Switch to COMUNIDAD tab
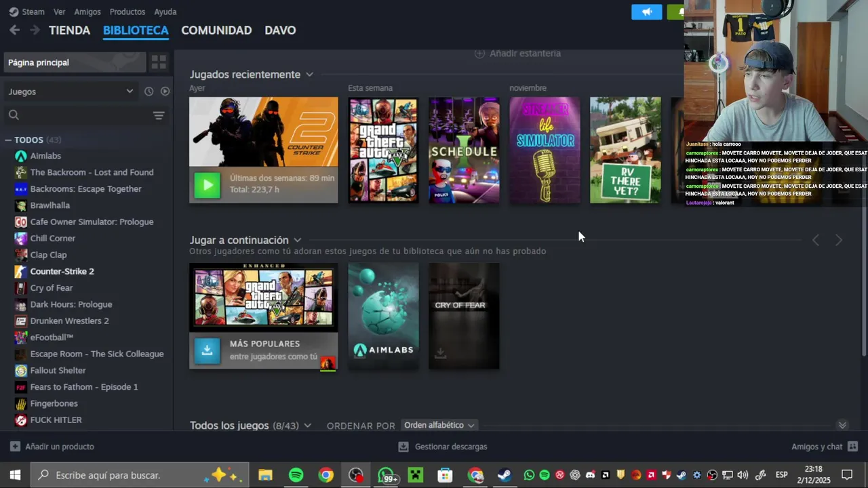The height and width of the screenshot is (488, 868). tap(216, 30)
